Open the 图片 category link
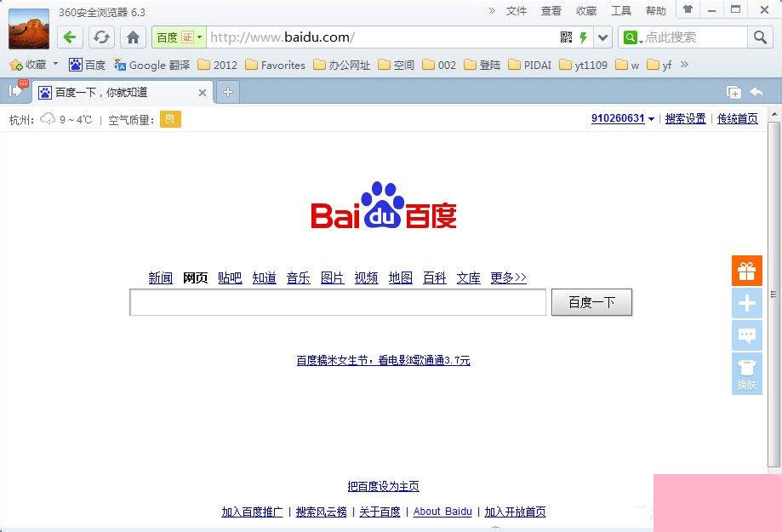Image resolution: width=782 pixels, height=532 pixels. click(x=332, y=277)
